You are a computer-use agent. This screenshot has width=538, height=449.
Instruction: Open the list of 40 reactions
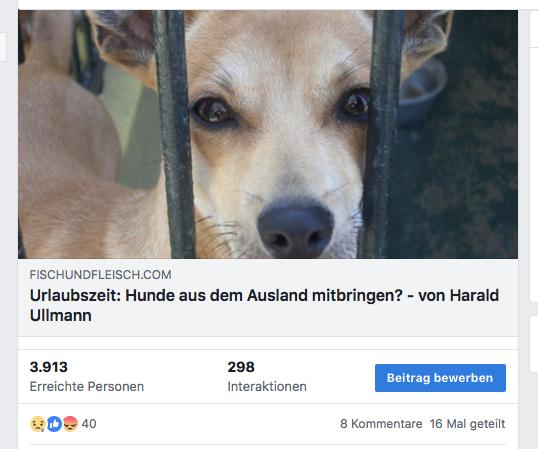89,424
